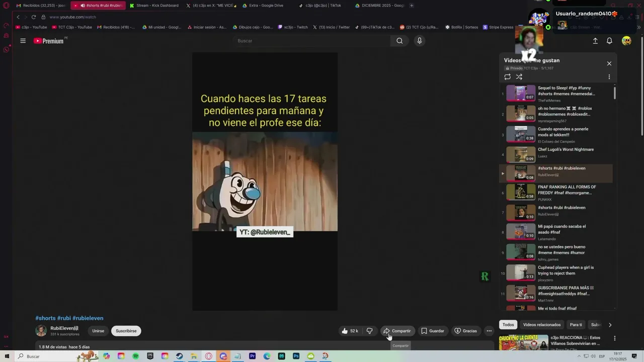Click the #shorts #rubi #rubieleven hashtag title
644x362 pixels.
tap(69, 318)
